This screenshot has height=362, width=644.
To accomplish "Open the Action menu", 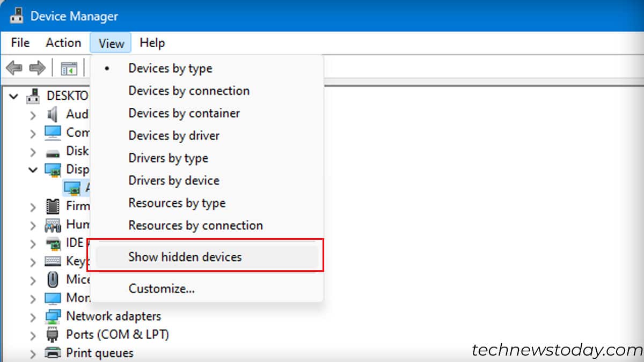I will [63, 43].
